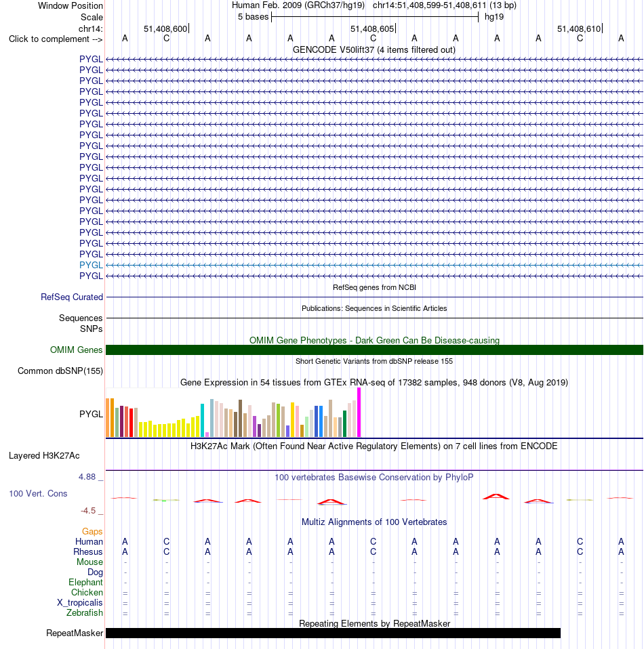The height and width of the screenshot is (649, 644).
Task: Open the GENCODE V50lift37 track title
Action: coord(374,49)
